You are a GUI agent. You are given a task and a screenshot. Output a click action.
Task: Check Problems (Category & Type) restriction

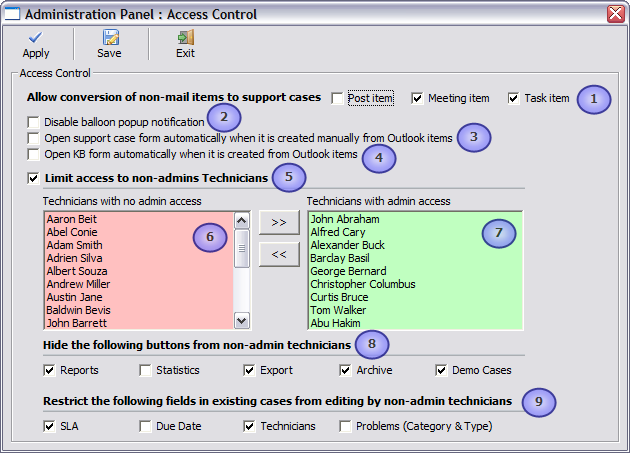[345, 426]
